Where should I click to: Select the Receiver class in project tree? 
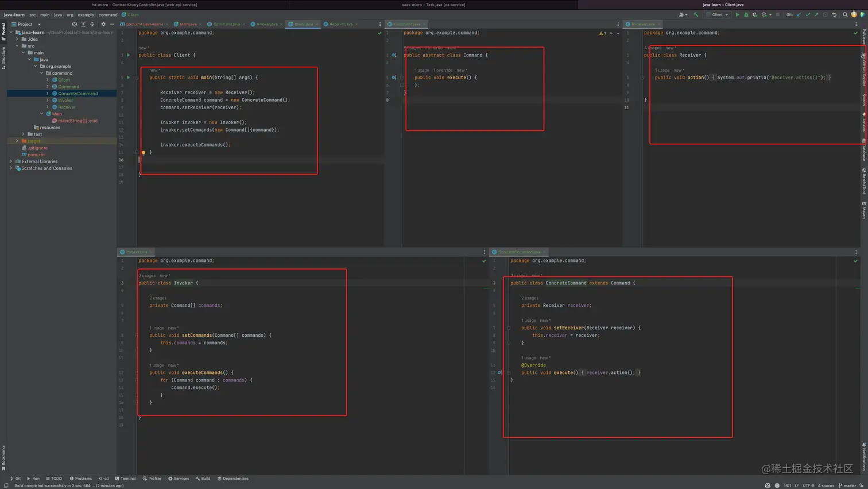[x=67, y=107]
